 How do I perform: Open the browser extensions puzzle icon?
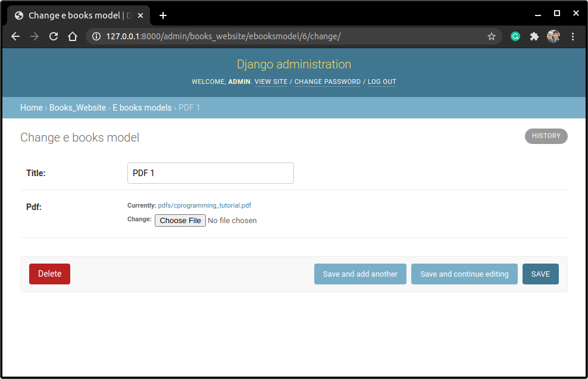[x=534, y=36]
